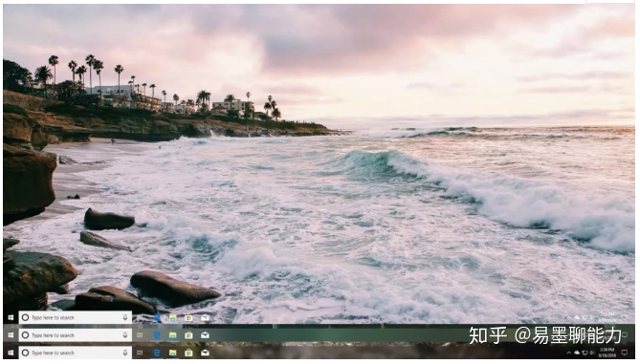Open File Explorer from the fully transparent top taskbar

tap(172, 317)
